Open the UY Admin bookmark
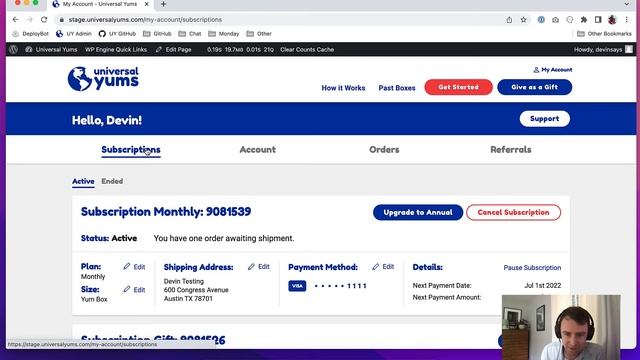Viewport: 640px width, 360px height. [74, 34]
